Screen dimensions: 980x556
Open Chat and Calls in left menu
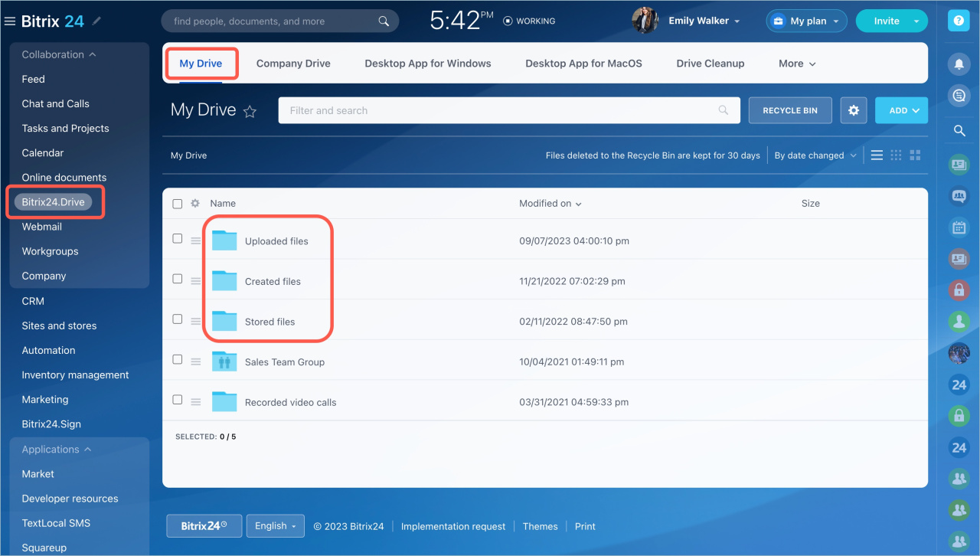pos(55,103)
